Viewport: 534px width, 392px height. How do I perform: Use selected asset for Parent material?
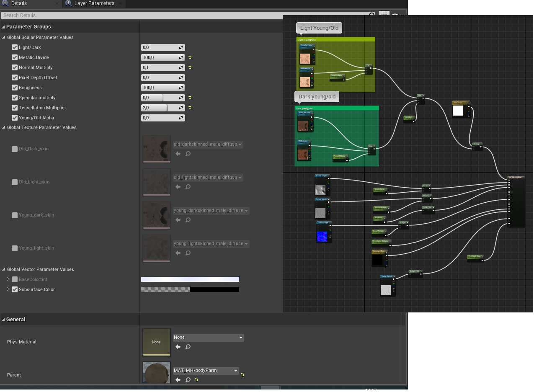[178, 380]
